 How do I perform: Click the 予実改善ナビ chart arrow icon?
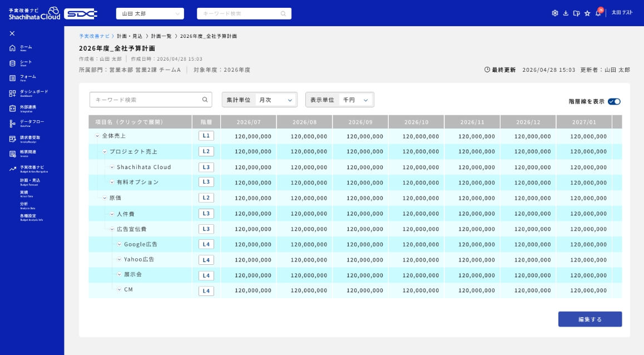pos(12,169)
